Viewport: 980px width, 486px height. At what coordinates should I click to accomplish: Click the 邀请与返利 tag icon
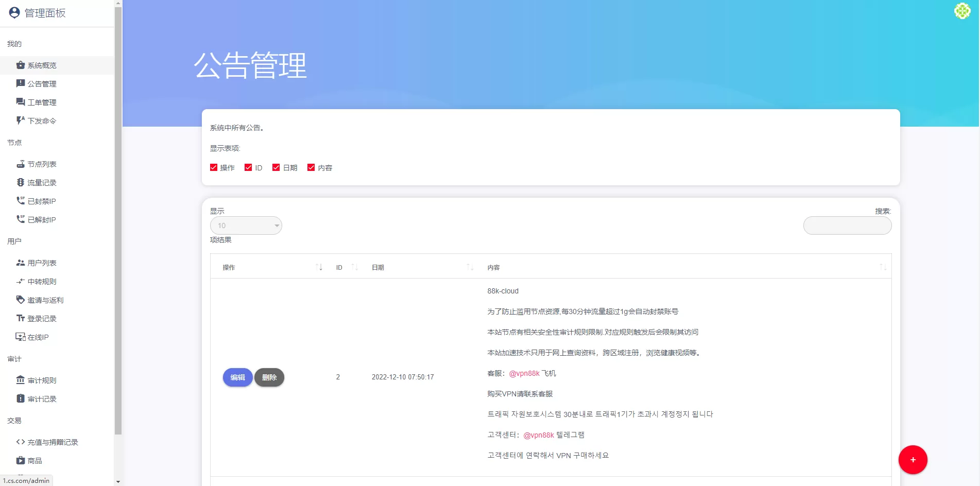(x=21, y=300)
